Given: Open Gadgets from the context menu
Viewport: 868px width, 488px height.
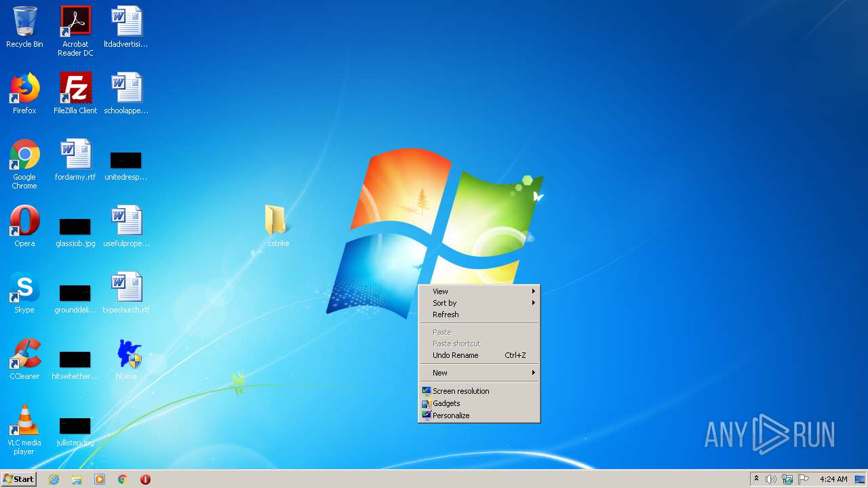Looking at the screenshot, I should (479, 403).
